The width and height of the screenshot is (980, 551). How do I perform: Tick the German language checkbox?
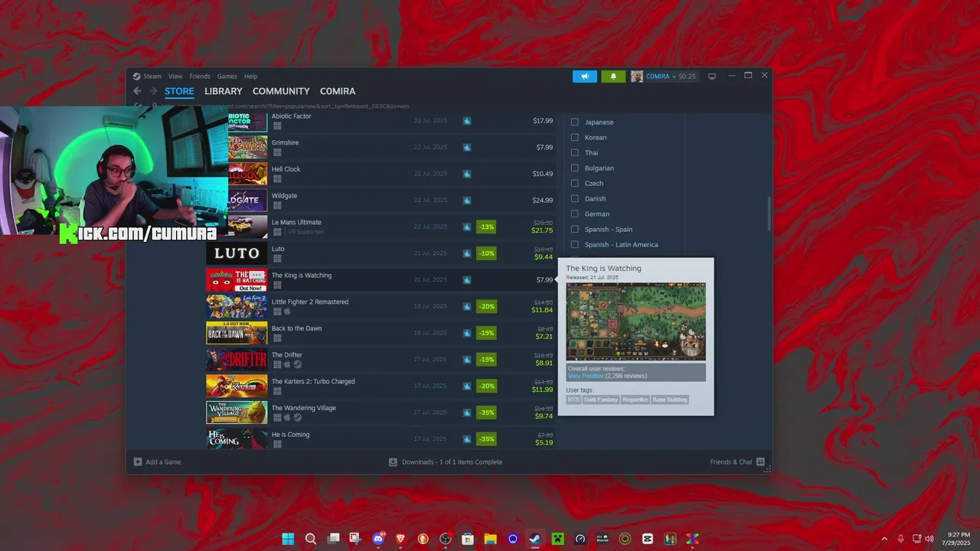(574, 214)
